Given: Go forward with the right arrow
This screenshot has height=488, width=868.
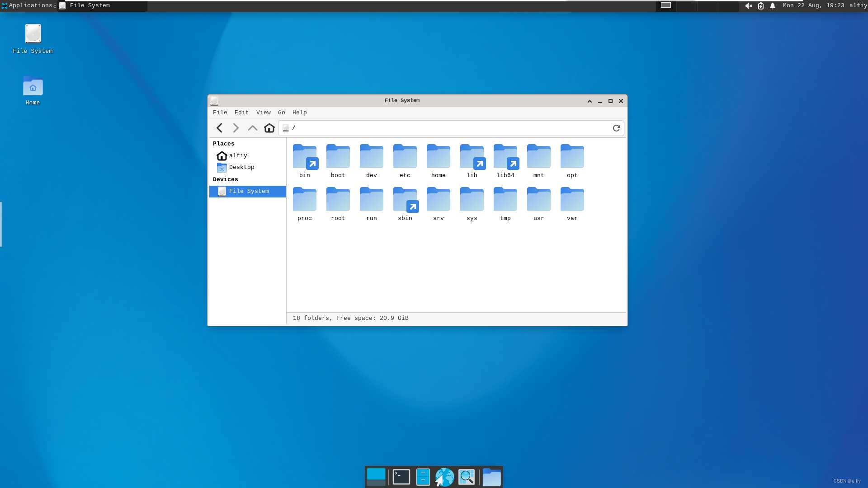Looking at the screenshot, I should click(x=236, y=128).
